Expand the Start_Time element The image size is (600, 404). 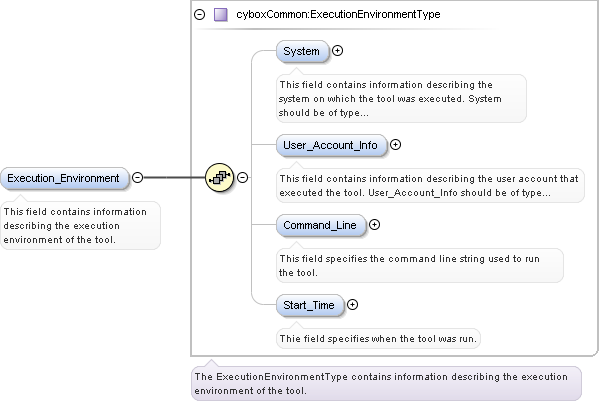point(352,304)
